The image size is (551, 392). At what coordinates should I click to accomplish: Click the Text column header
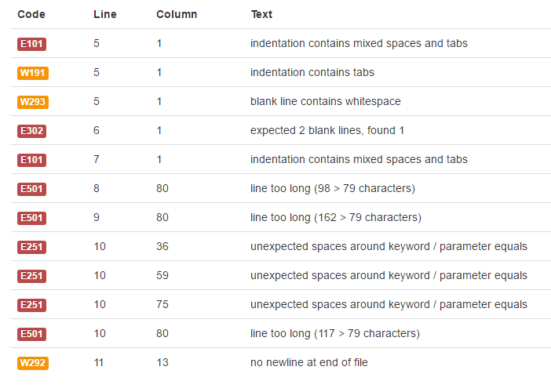tap(261, 14)
